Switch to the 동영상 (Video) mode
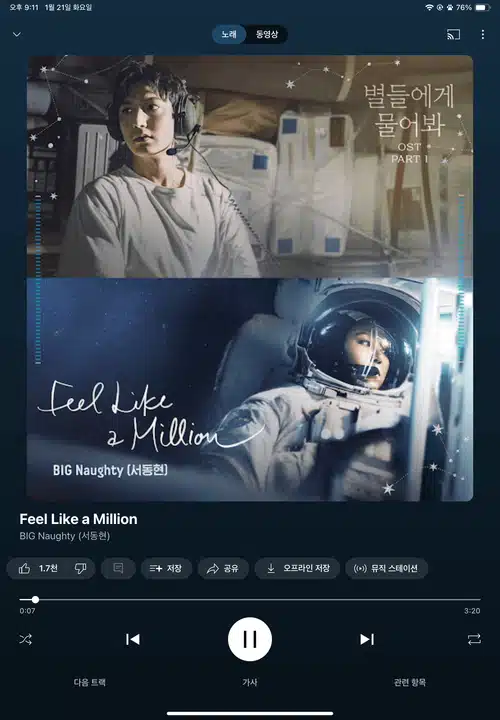This screenshot has height=720, width=500. 267,34
